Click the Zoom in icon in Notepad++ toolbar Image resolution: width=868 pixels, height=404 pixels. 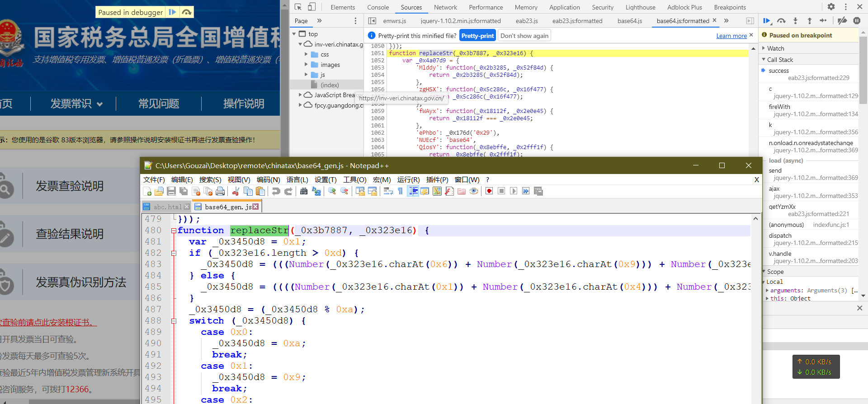[332, 192]
